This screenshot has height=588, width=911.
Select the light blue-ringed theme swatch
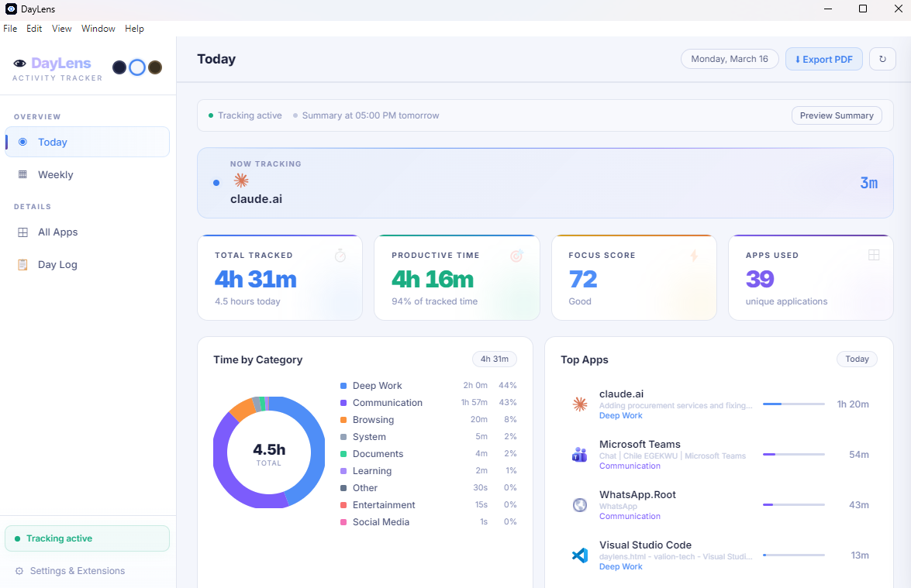137,67
